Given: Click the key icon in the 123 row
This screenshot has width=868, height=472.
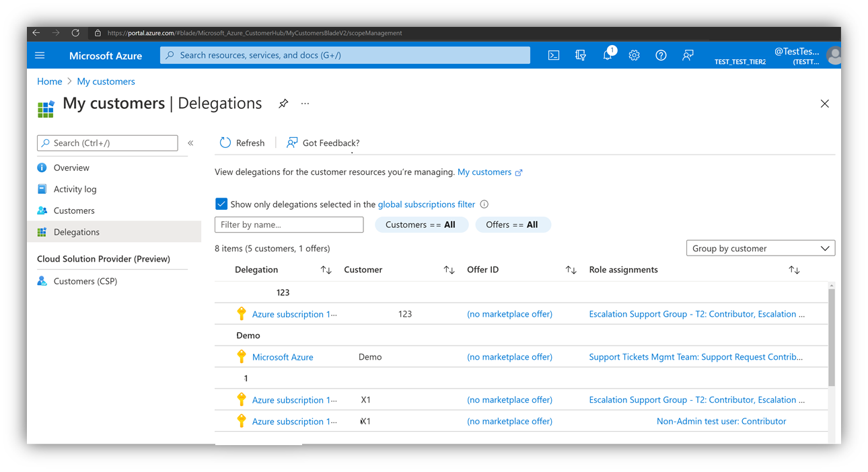Looking at the screenshot, I should point(242,313).
